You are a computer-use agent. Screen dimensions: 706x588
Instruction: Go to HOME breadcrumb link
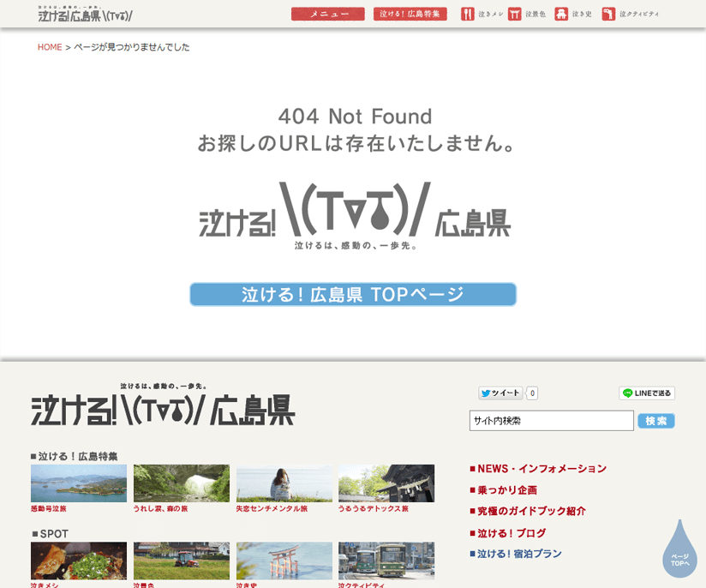tap(50, 47)
